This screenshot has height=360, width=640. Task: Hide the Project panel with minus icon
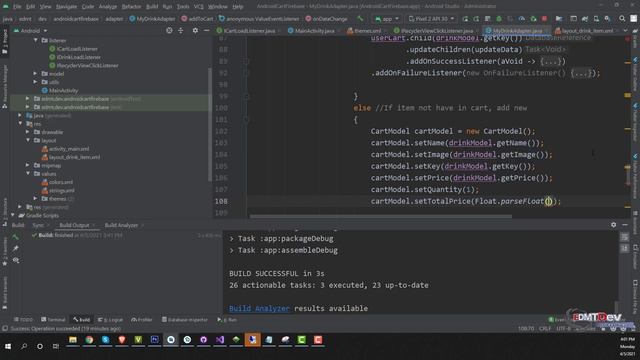click(x=207, y=31)
